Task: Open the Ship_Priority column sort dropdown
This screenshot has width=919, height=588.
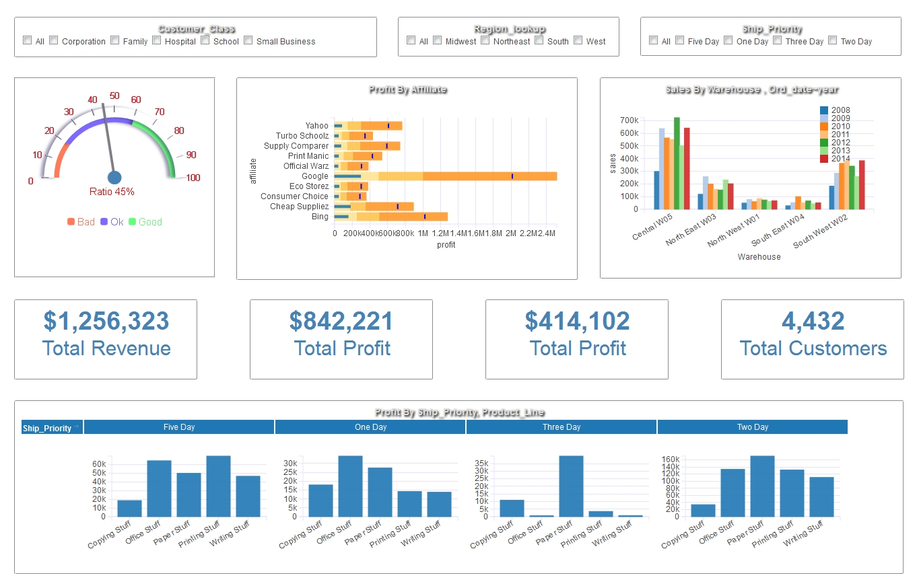Action: pyautogui.click(x=77, y=427)
